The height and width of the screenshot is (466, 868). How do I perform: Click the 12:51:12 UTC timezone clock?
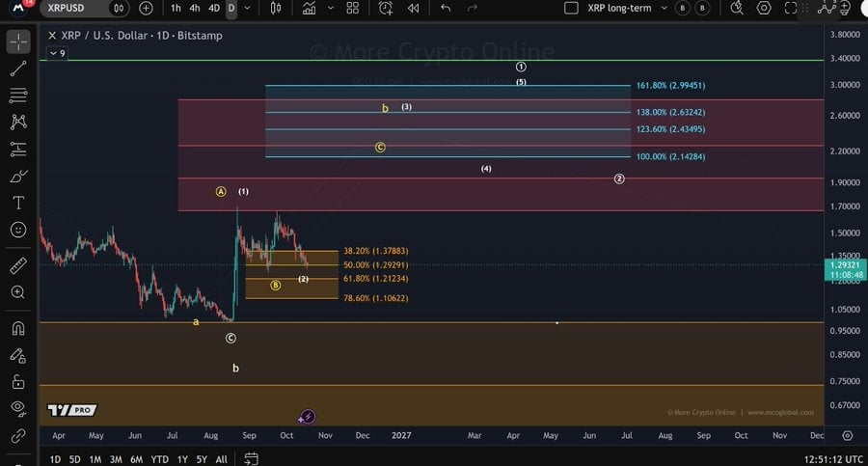(833, 459)
